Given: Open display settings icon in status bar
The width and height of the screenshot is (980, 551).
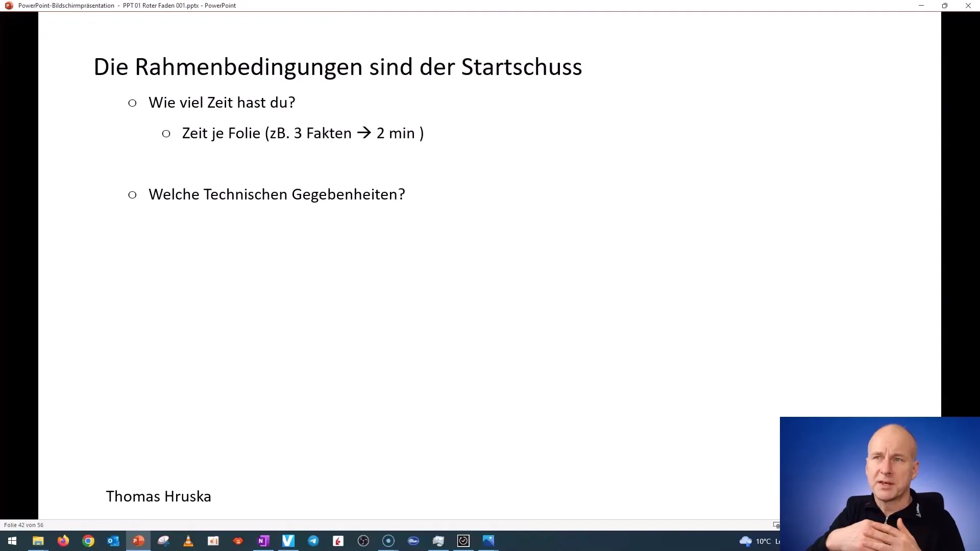Looking at the screenshot, I should click(776, 525).
